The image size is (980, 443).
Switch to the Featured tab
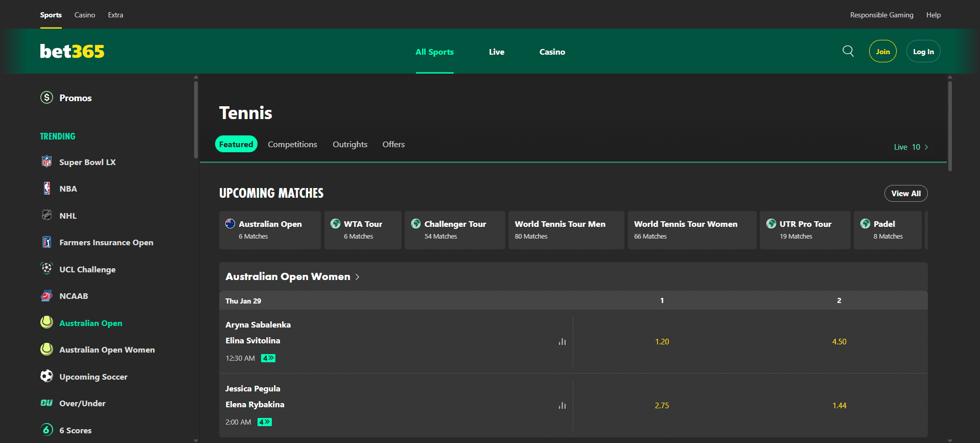(x=236, y=144)
